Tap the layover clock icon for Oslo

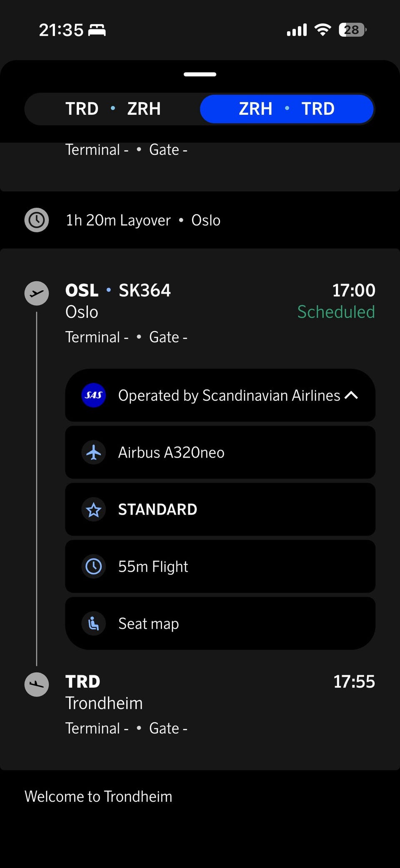click(x=37, y=220)
